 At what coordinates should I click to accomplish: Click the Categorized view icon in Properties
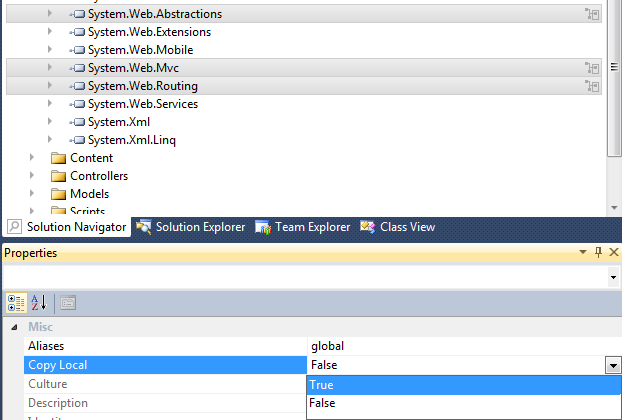[x=16, y=303]
